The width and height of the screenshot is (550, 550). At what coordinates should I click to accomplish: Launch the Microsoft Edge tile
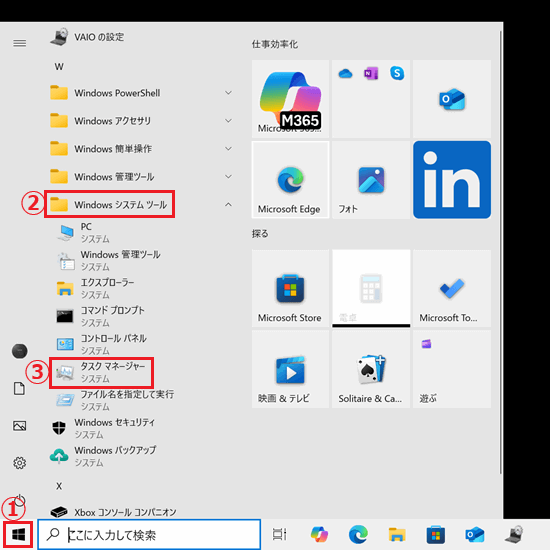290,180
